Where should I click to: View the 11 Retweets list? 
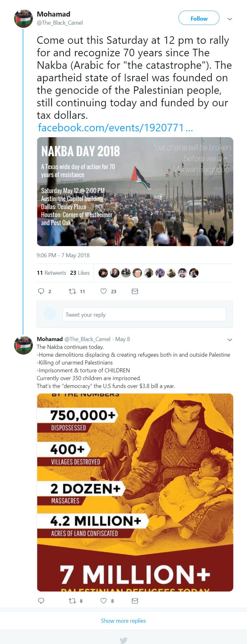pyautogui.click(x=51, y=273)
